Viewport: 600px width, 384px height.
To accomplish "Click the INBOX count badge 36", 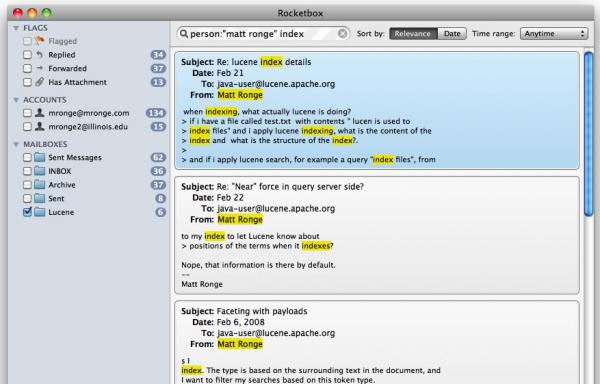I will 158,171.
